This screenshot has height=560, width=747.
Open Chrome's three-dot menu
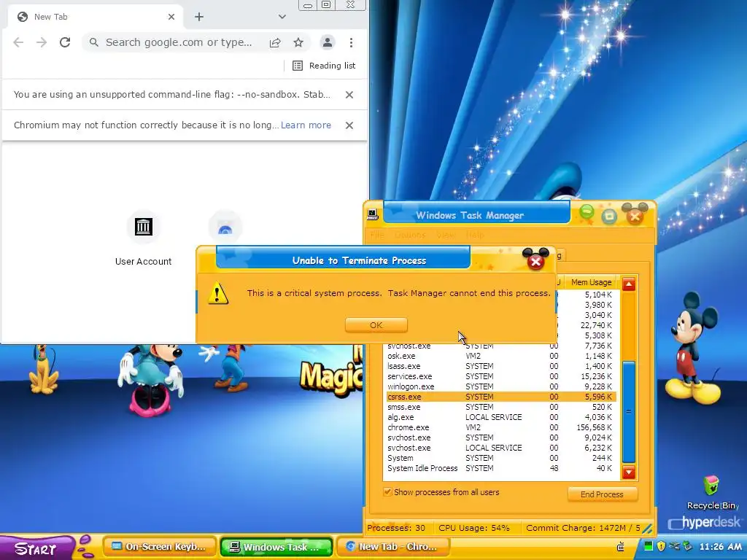pos(351,42)
